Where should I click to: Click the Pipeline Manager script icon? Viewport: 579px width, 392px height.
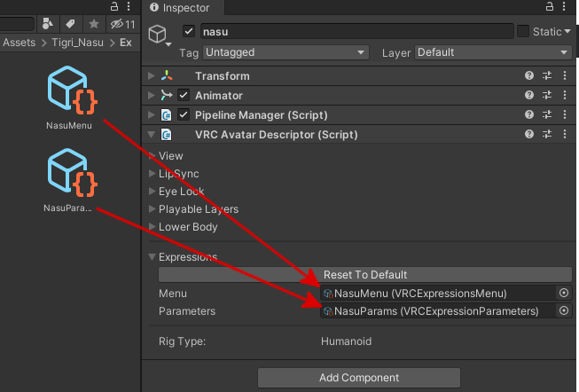point(167,115)
